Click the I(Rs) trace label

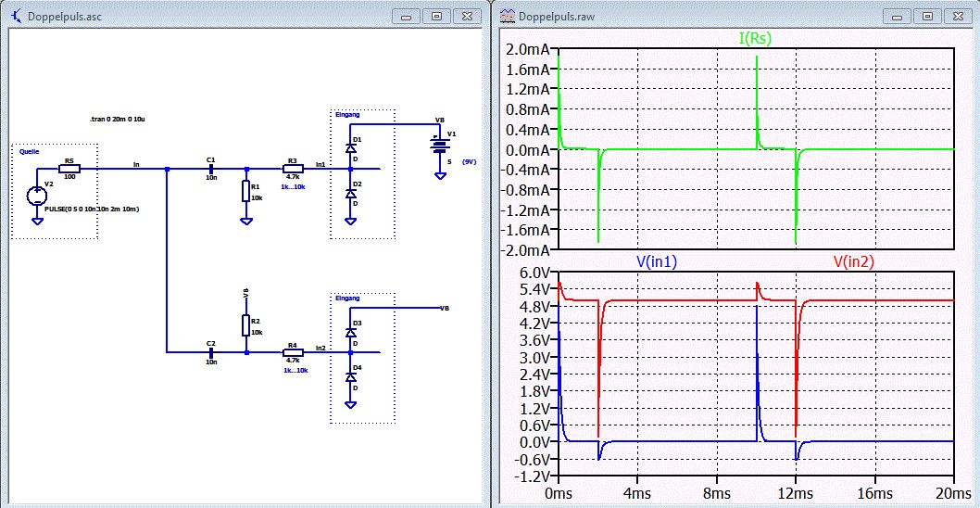point(756,39)
